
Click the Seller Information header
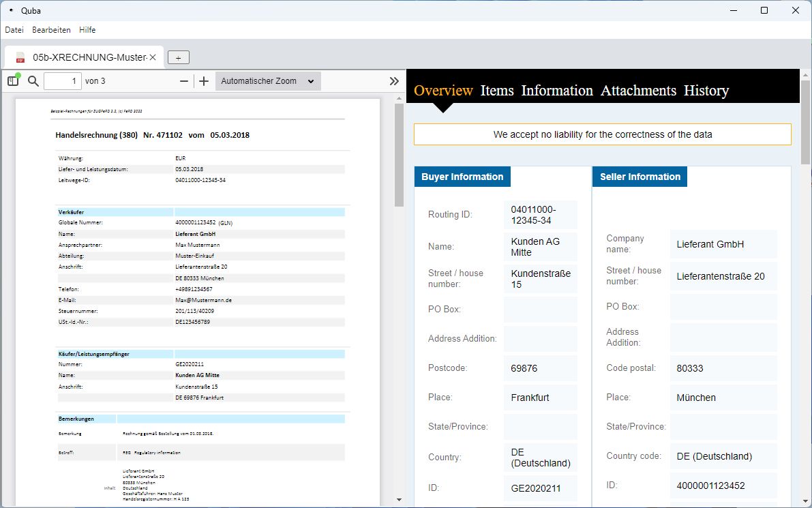tap(640, 177)
